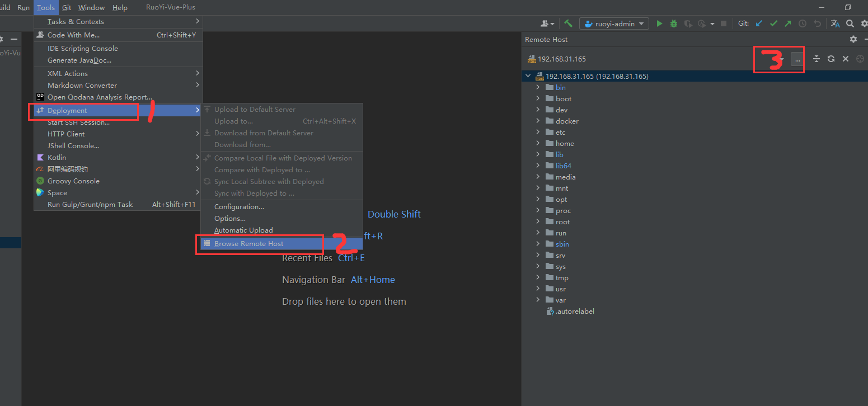Open XML Actions submenu
The width and height of the screenshot is (868, 406).
(x=118, y=73)
